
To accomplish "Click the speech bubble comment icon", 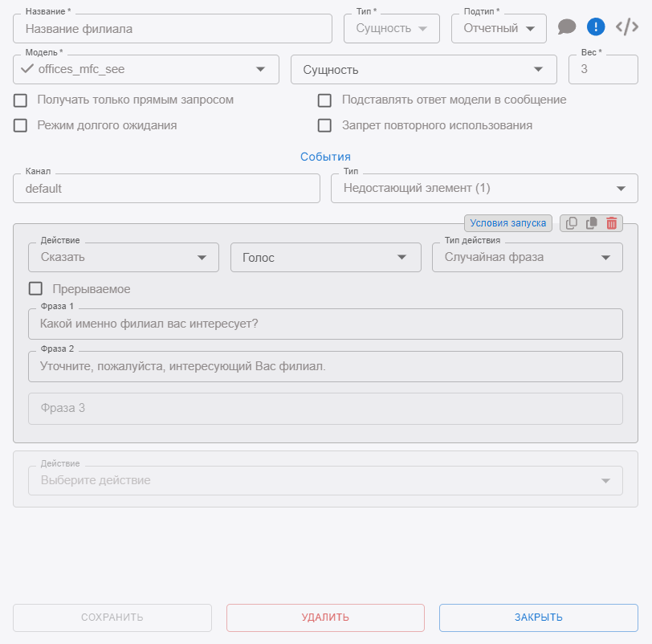I will [567, 27].
